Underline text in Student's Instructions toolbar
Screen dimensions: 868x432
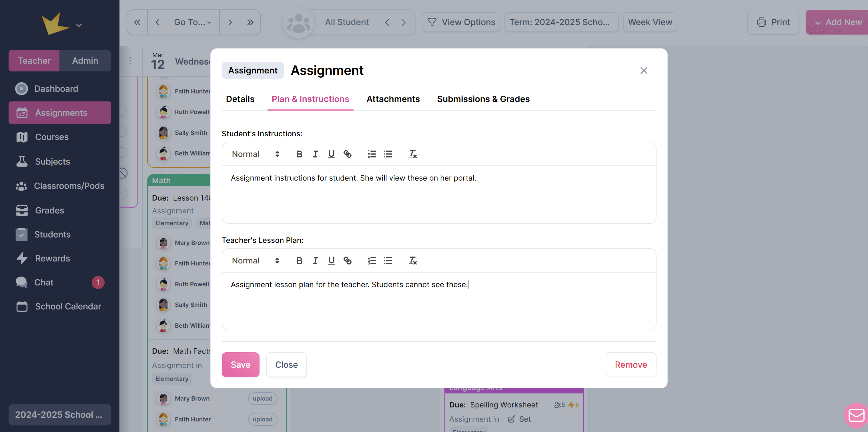331,154
